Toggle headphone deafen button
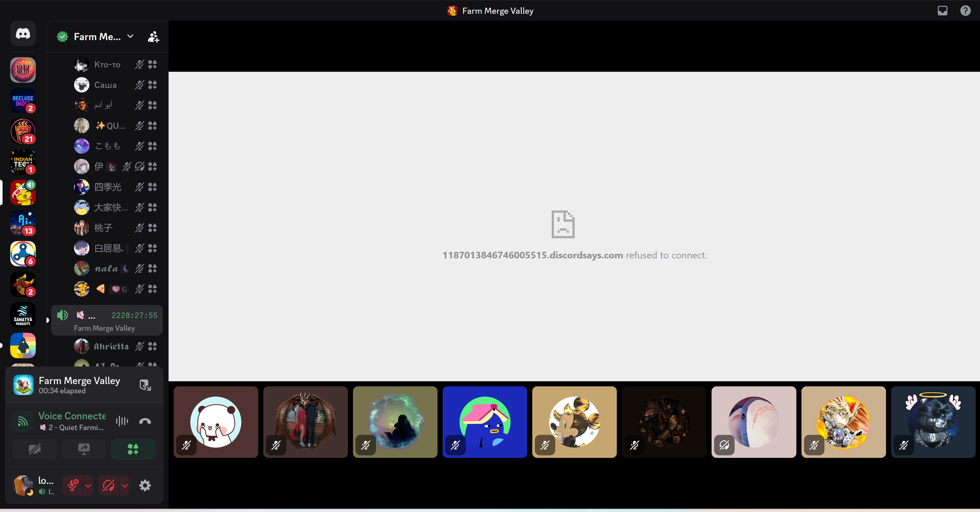This screenshot has width=980, height=512. [x=109, y=485]
